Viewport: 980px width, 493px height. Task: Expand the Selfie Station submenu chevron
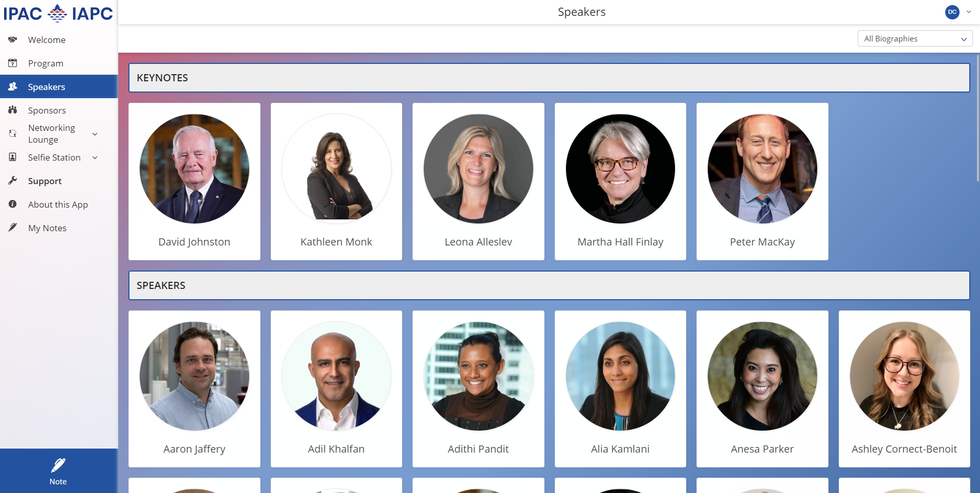pyautogui.click(x=95, y=158)
